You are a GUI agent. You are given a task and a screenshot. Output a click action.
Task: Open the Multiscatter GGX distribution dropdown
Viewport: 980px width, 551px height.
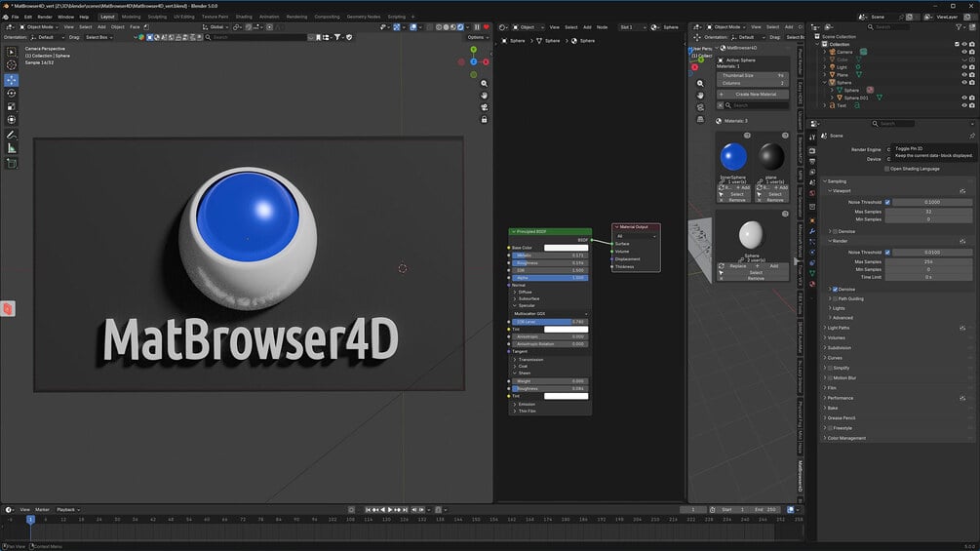pos(550,314)
